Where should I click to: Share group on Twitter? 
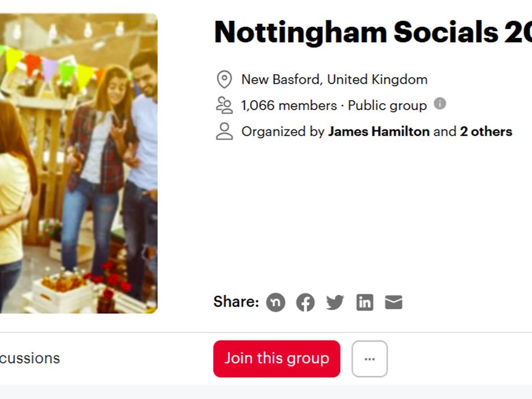coord(335,303)
